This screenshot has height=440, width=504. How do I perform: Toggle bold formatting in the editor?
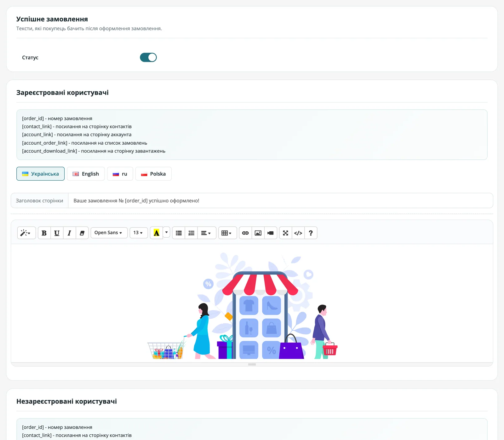click(x=44, y=233)
